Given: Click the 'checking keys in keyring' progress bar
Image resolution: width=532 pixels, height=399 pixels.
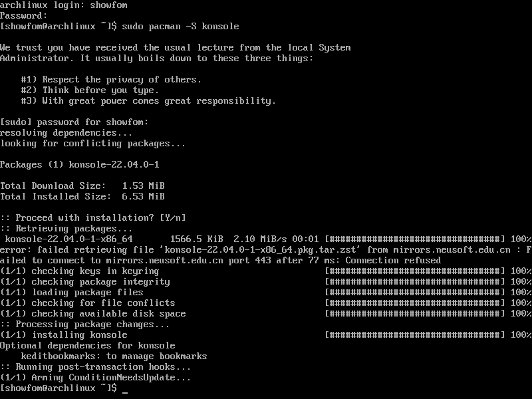Looking at the screenshot, I should 414,271.
